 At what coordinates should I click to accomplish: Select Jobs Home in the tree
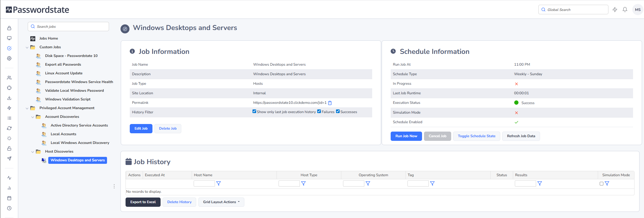point(48,38)
